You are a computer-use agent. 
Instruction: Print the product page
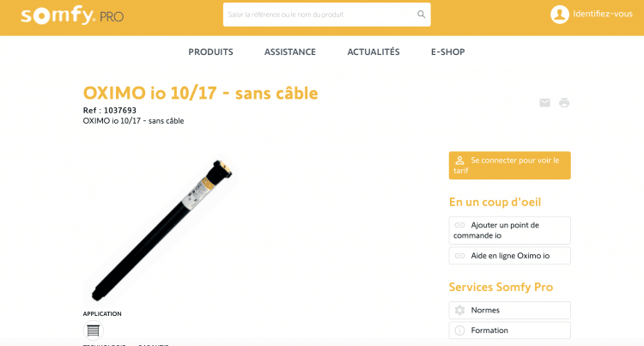pos(564,103)
